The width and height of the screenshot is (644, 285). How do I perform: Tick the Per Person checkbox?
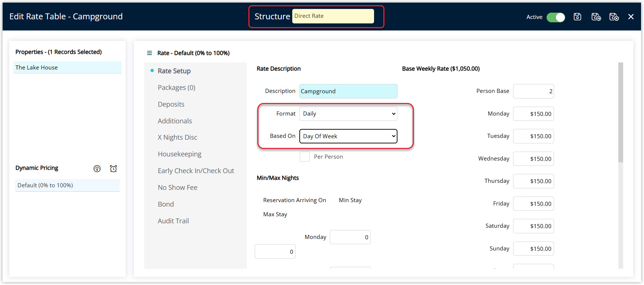pyautogui.click(x=305, y=157)
